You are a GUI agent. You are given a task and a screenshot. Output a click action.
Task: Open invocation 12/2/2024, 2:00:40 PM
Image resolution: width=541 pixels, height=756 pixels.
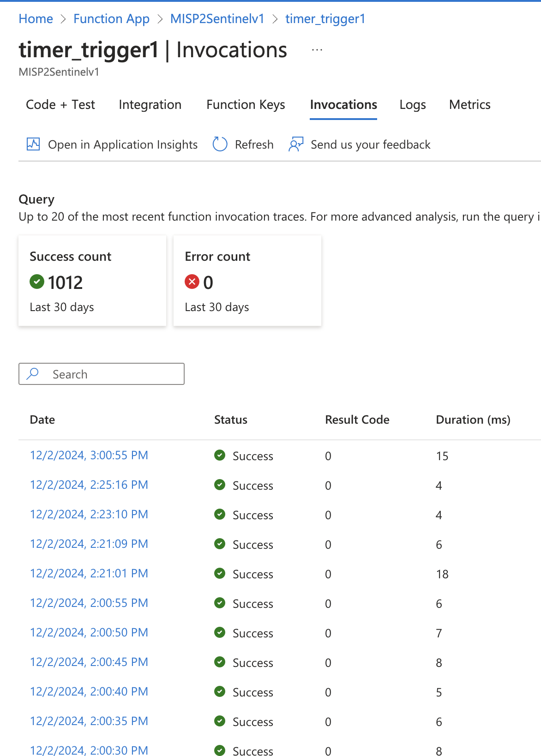pyautogui.click(x=89, y=691)
